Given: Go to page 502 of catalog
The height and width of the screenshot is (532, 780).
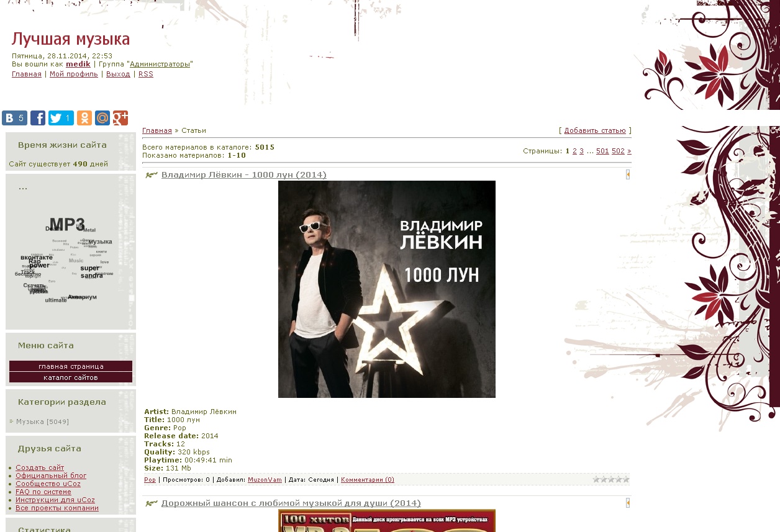Looking at the screenshot, I should (618, 151).
